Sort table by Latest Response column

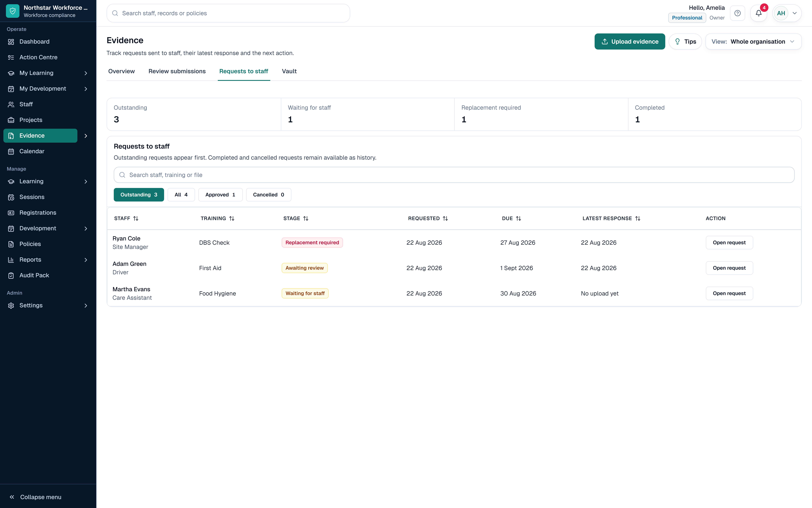click(611, 218)
